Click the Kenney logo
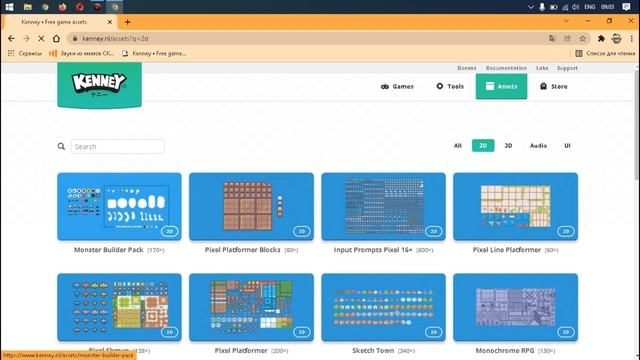This screenshot has height=360, width=640. click(x=100, y=85)
